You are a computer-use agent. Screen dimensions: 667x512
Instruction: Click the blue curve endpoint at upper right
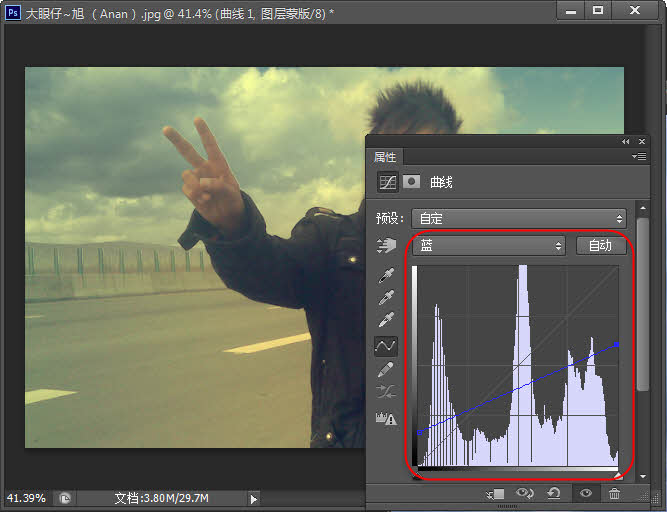[x=617, y=344]
